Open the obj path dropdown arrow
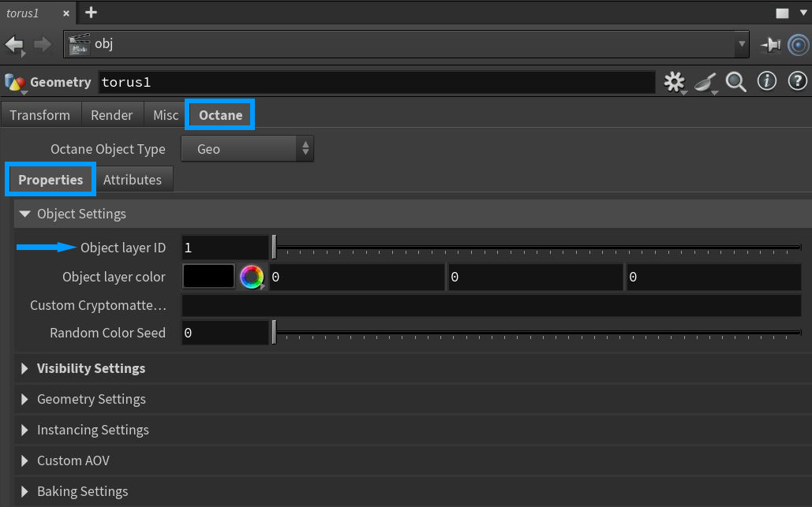The height and width of the screenshot is (507, 812). click(x=740, y=44)
